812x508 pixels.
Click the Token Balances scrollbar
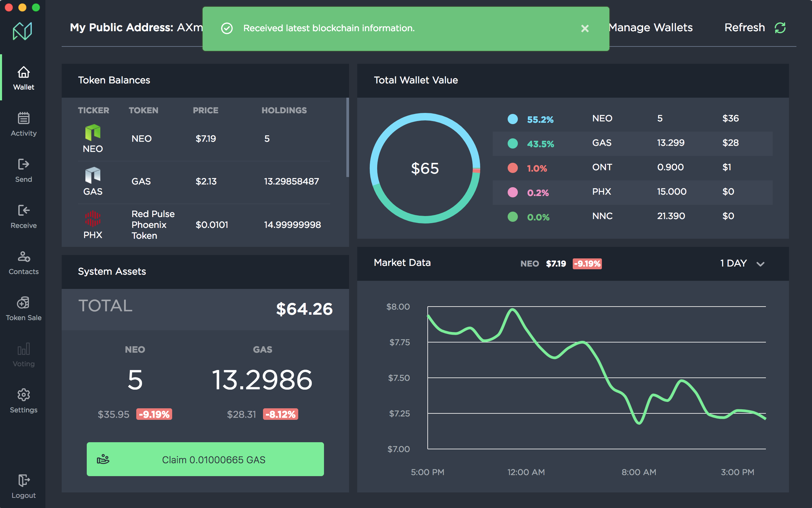point(347,137)
